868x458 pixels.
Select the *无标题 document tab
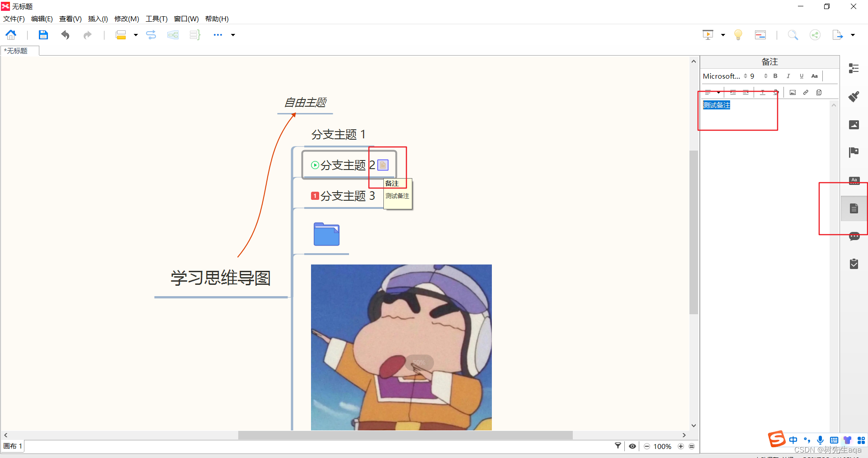(19, 51)
